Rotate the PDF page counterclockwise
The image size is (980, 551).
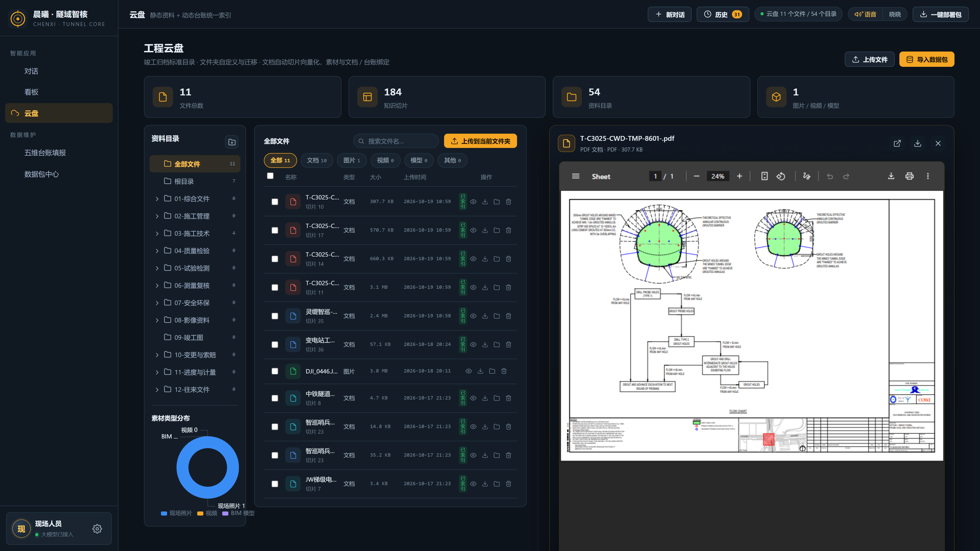click(x=781, y=176)
